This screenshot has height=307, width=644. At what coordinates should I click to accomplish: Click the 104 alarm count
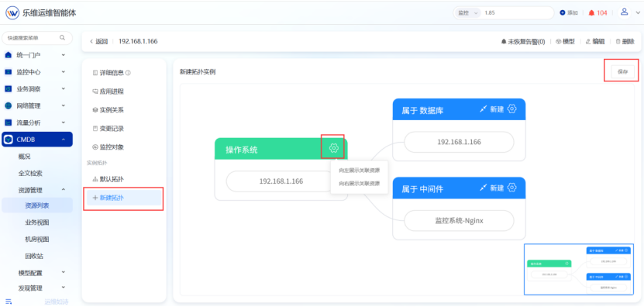(601, 12)
